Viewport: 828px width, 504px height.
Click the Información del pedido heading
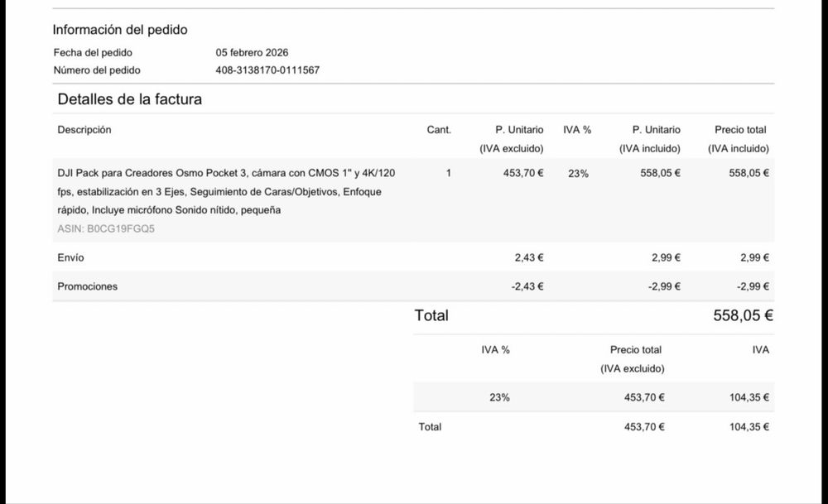(x=120, y=30)
